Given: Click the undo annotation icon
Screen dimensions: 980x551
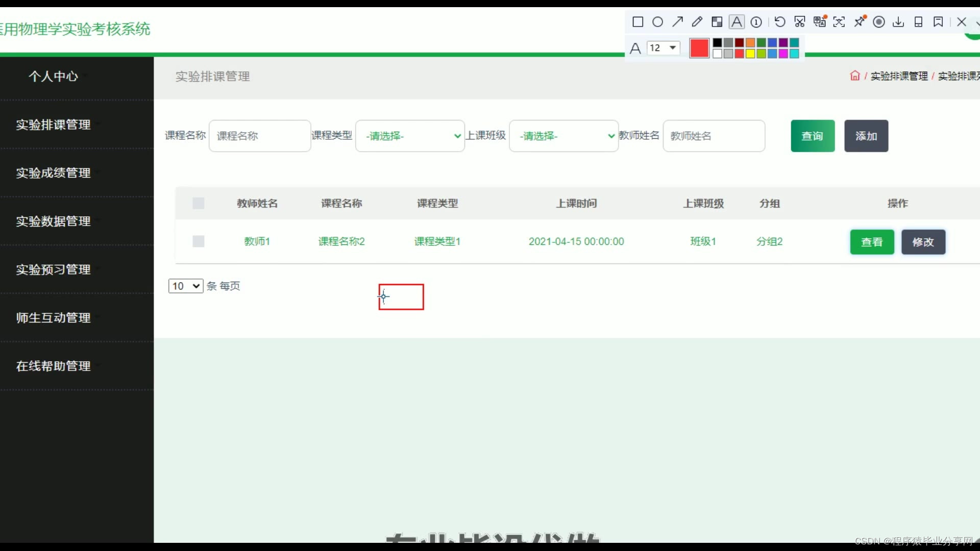Looking at the screenshot, I should click(779, 22).
